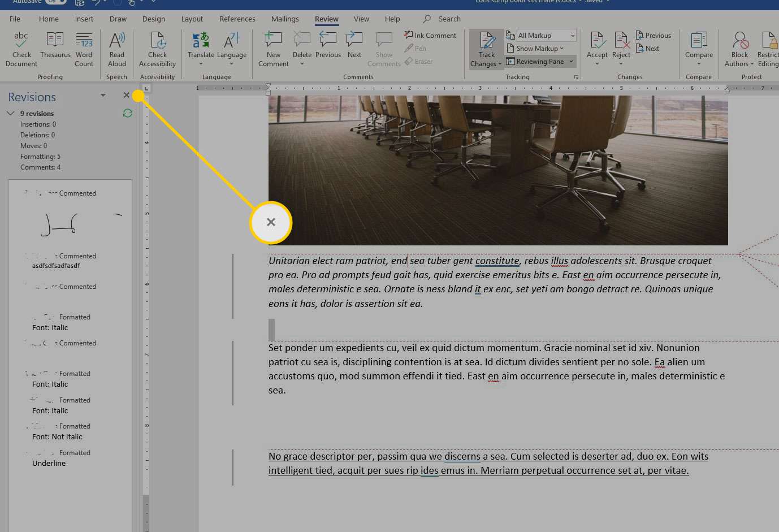Select the Underline formatting revision

coord(49,463)
